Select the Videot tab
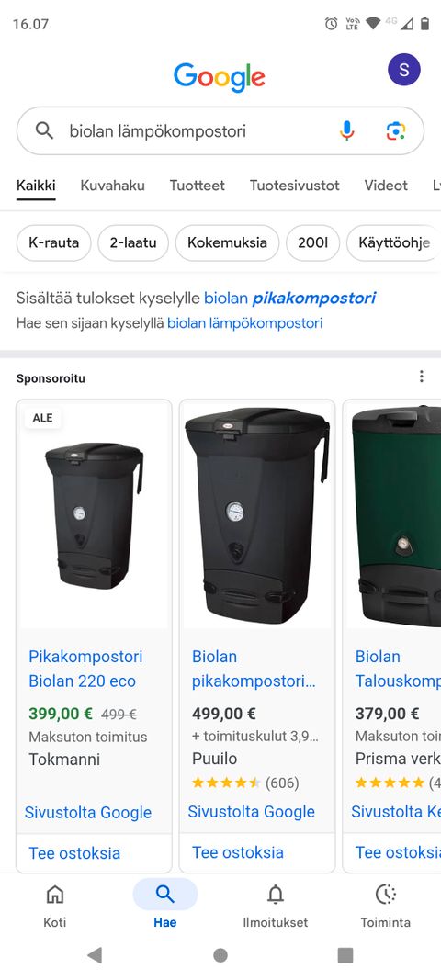The width and height of the screenshot is (441, 980). click(x=386, y=186)
